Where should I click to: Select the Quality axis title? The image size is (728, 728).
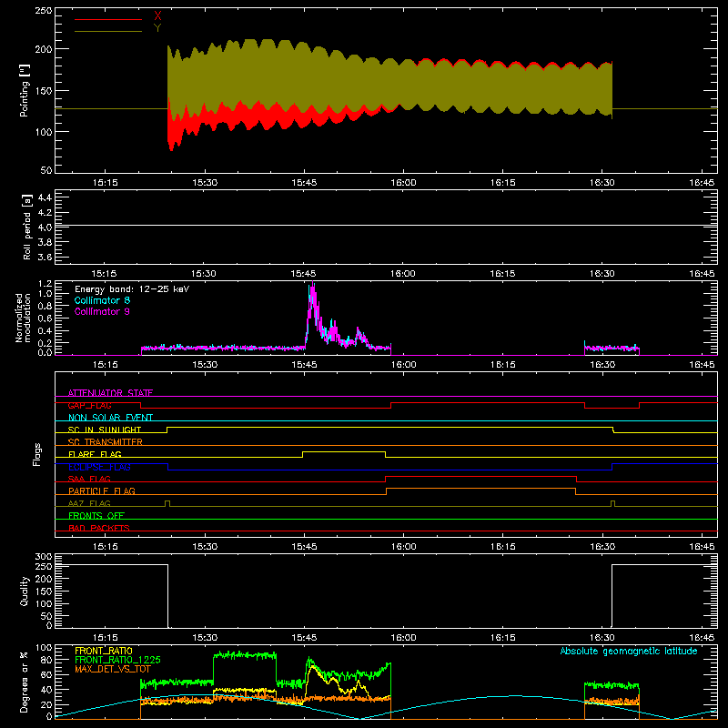[x=25, y=591]
